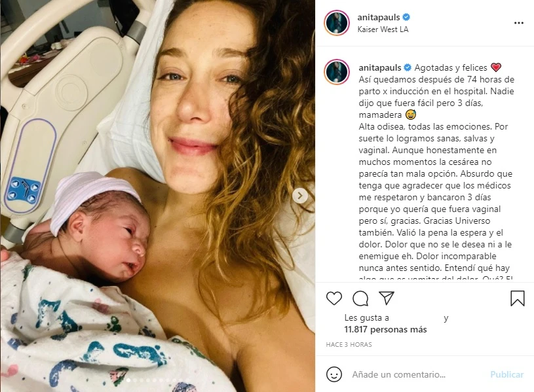Open emoji picker in comment box
The height and width of the screenshot is (392, 534).
(334, 374)
